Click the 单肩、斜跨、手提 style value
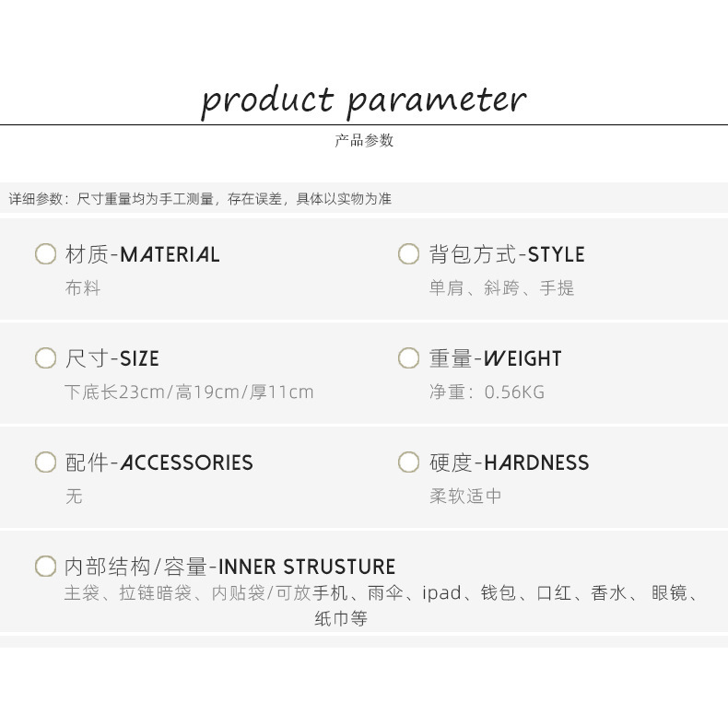 [501, 288]
